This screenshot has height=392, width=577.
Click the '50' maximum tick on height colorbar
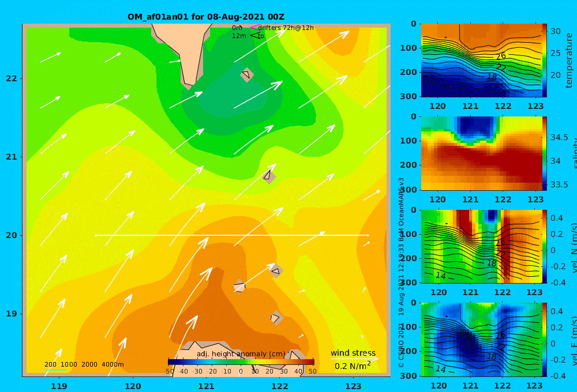(x=312, y=371)
